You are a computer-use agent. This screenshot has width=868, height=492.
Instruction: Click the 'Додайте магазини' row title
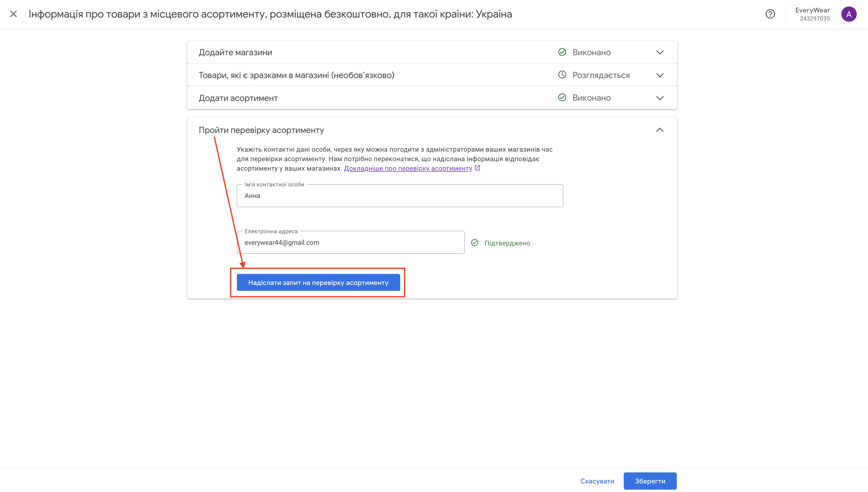coord(235,53)
